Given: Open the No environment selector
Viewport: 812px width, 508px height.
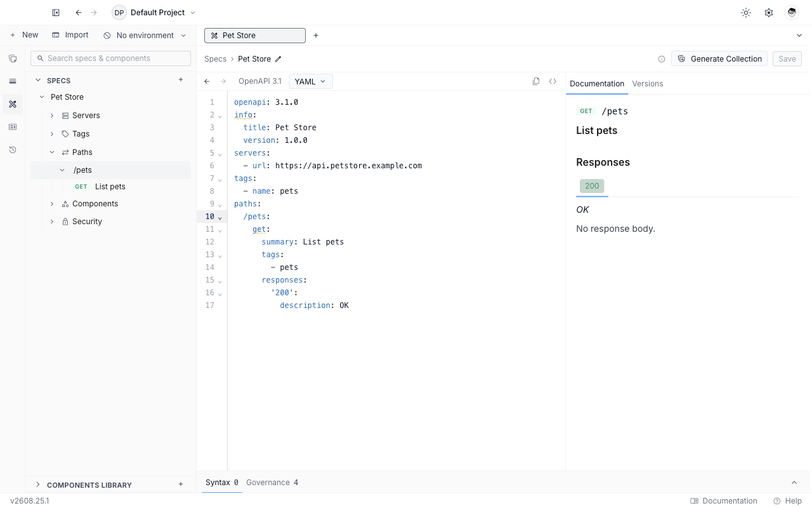Looking at the screenshot, I should pyautogui.click(x=145, y=36).
